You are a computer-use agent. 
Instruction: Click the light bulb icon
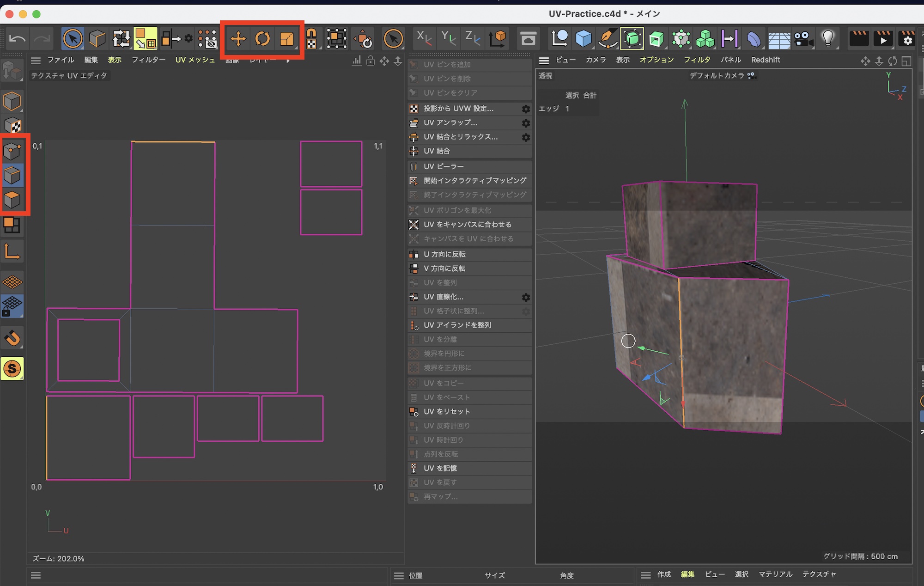coord(828,39)
